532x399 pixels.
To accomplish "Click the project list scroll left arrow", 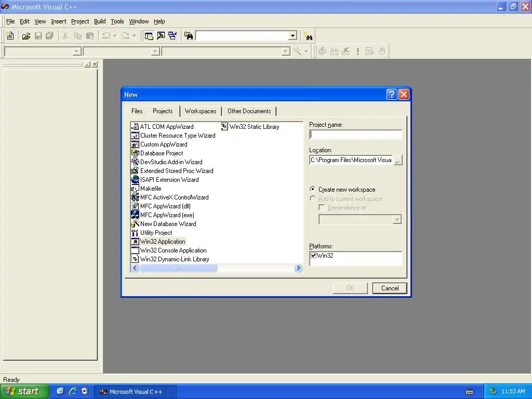I will click(135, 268).
